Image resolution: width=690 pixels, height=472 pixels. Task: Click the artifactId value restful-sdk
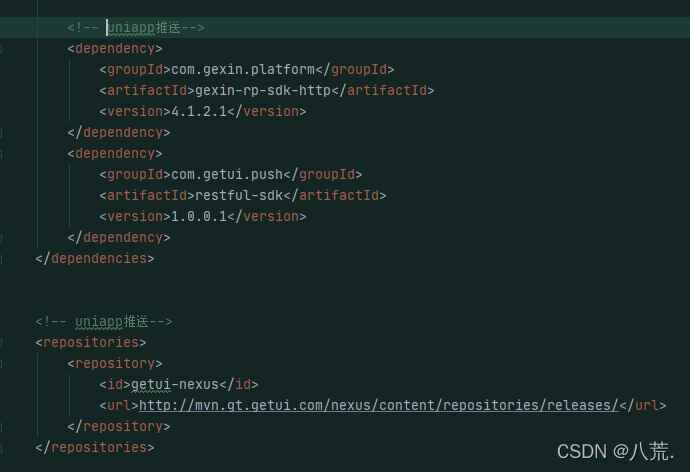click(x=239, y=195)
